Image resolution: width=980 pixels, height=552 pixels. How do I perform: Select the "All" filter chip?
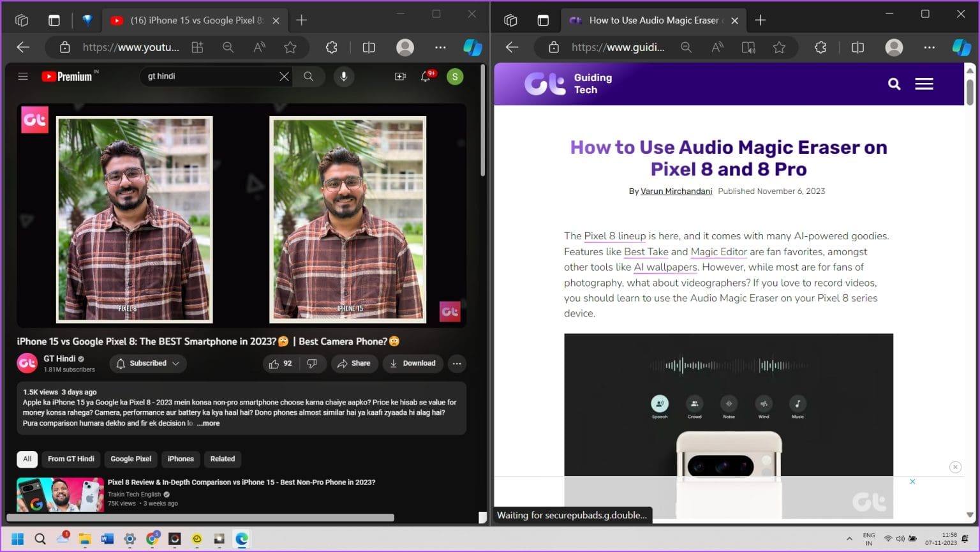pos(27,459)
